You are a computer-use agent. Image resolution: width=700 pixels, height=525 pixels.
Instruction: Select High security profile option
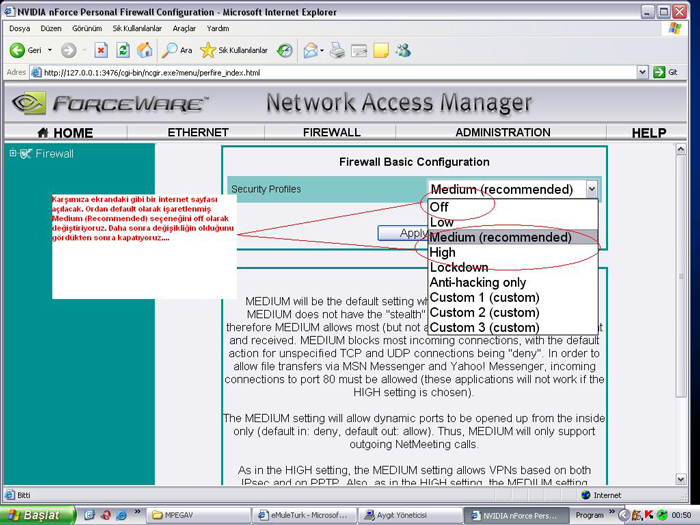512,252
